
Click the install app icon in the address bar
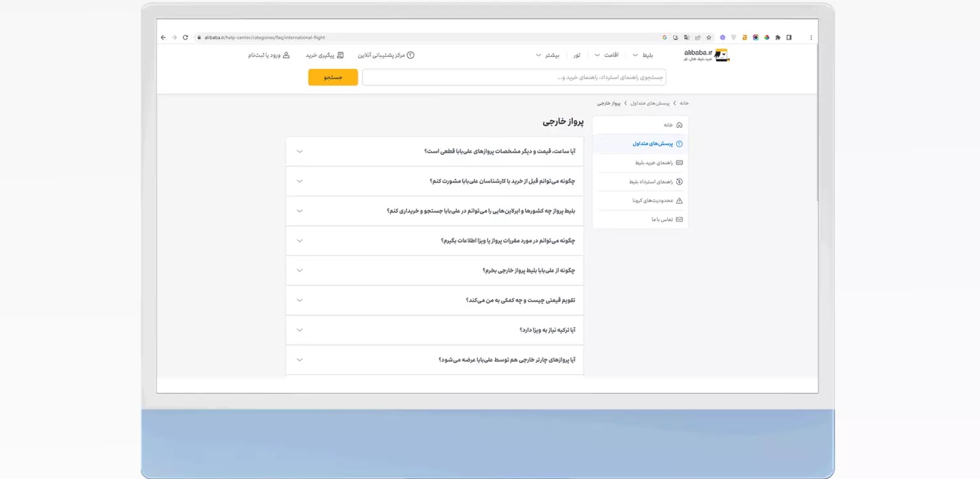[x=676, y=38]
